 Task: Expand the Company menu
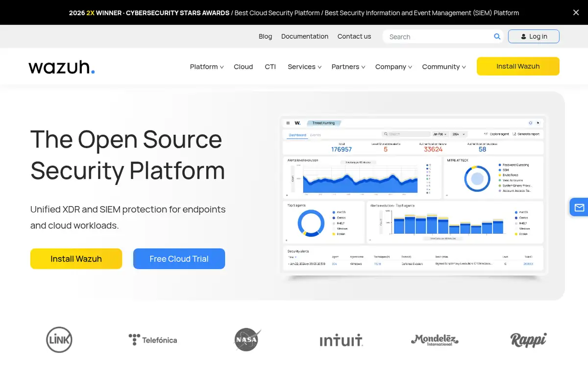tap(393, 67)
